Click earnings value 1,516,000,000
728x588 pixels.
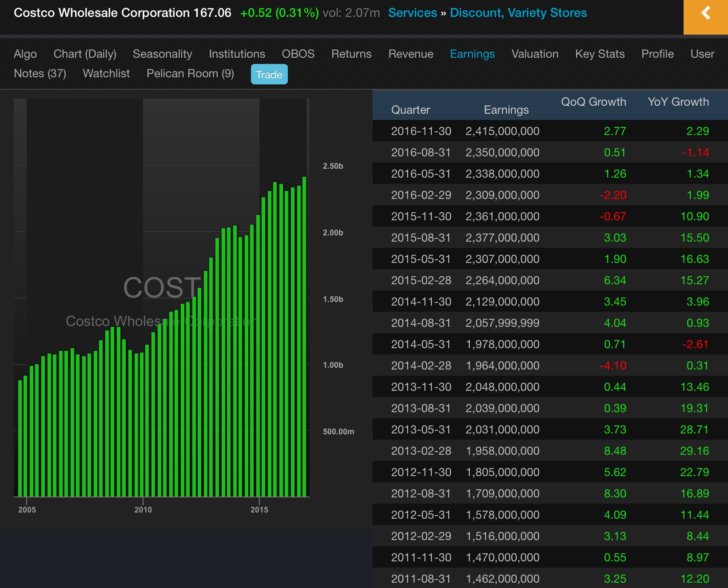[x=502, y=536]
